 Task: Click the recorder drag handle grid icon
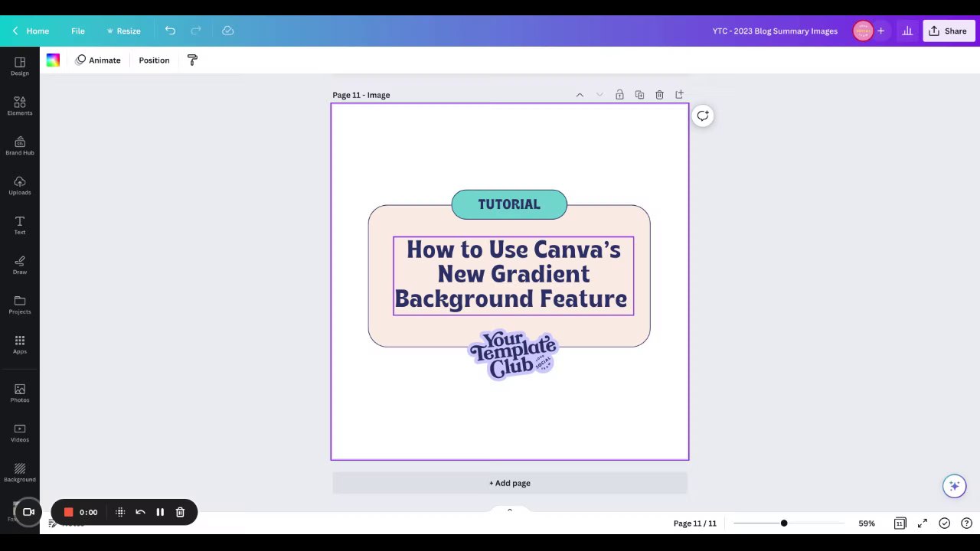click(120, 512)
